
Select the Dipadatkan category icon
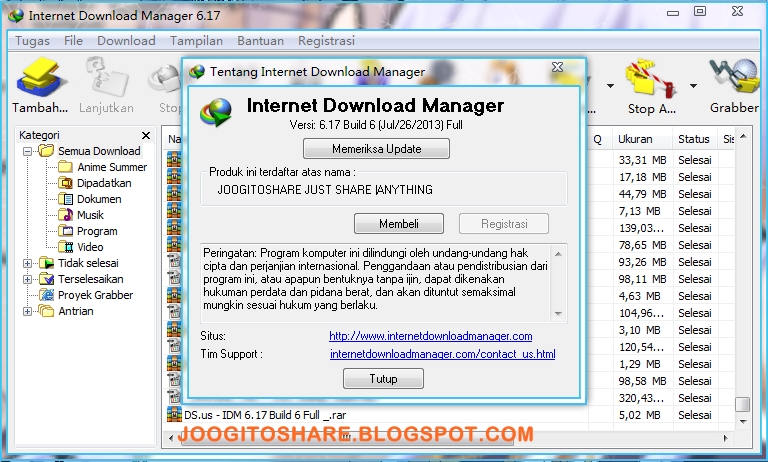click(x=65, y=183)
